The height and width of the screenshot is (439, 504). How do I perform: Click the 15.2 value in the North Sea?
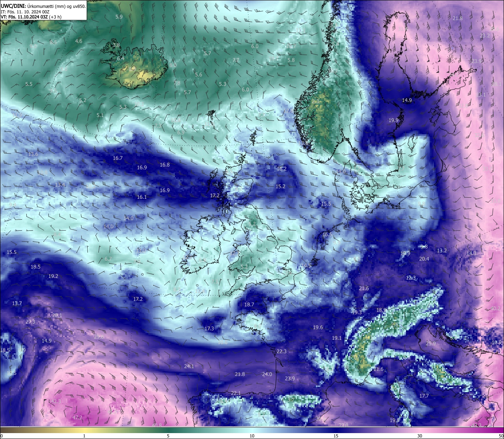pos(280,186)
